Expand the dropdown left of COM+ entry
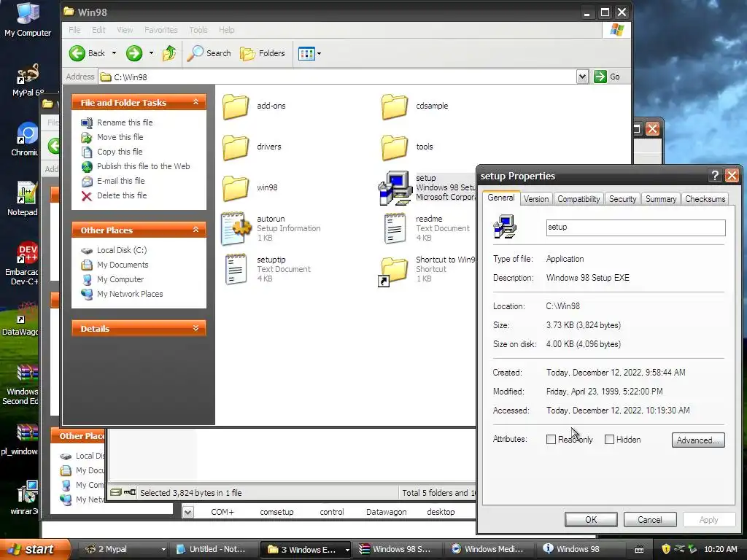 188,513
